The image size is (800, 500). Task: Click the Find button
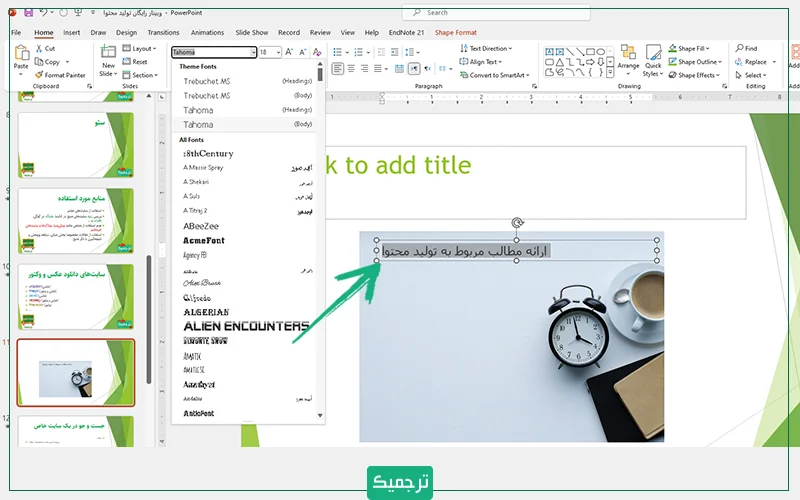(x=746, y=48)
